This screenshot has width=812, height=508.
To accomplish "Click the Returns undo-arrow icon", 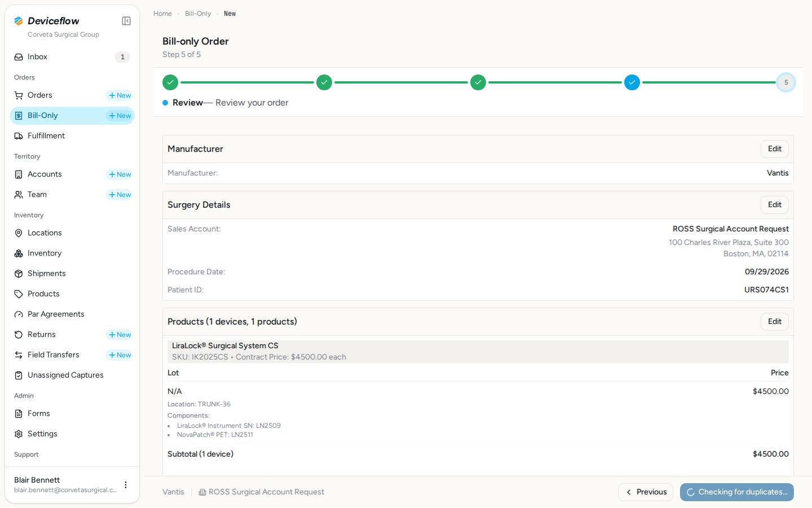I will click(19, 335).
